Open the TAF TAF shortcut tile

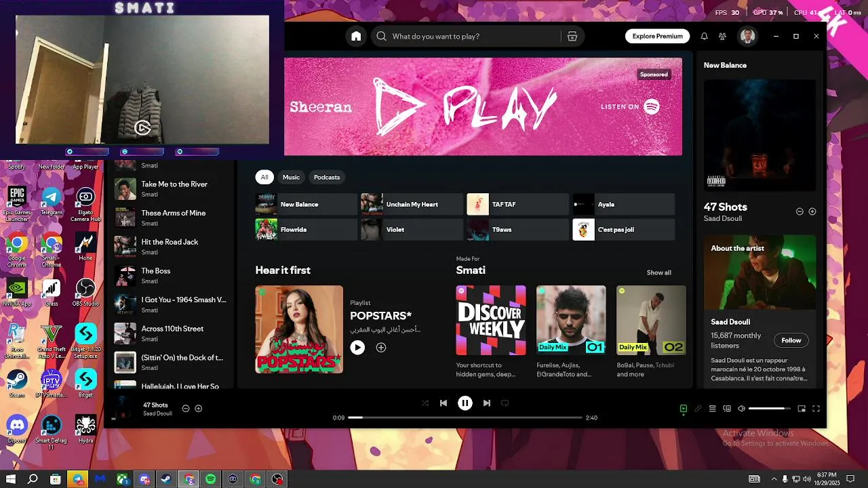(x=517, y=204)
